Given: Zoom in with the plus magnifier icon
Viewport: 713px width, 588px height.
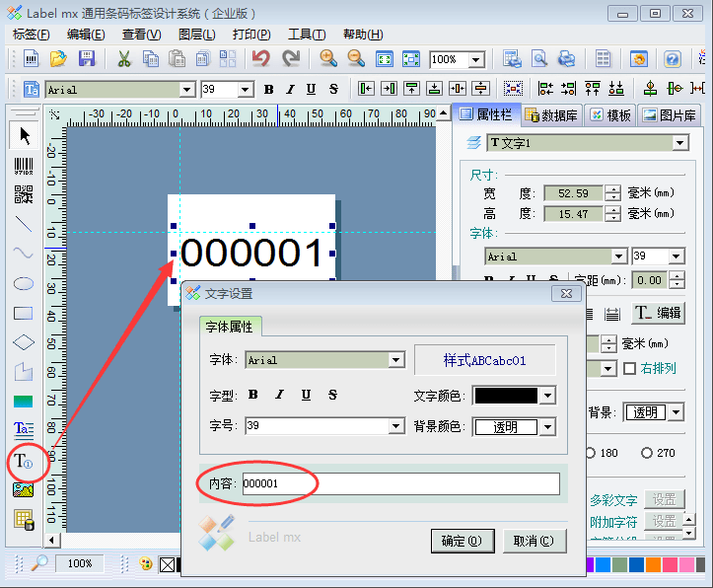Looking at the screenshot, I should click(x=327, y=58).
